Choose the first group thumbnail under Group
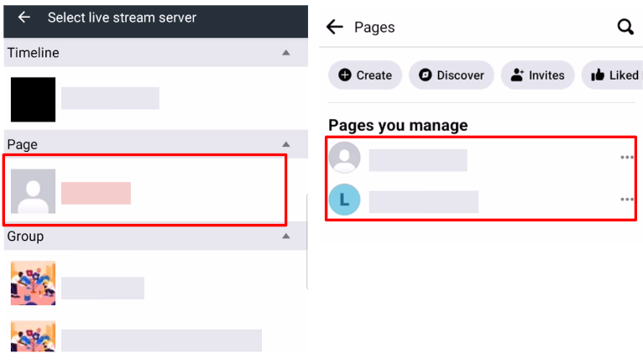 (34, 283)
